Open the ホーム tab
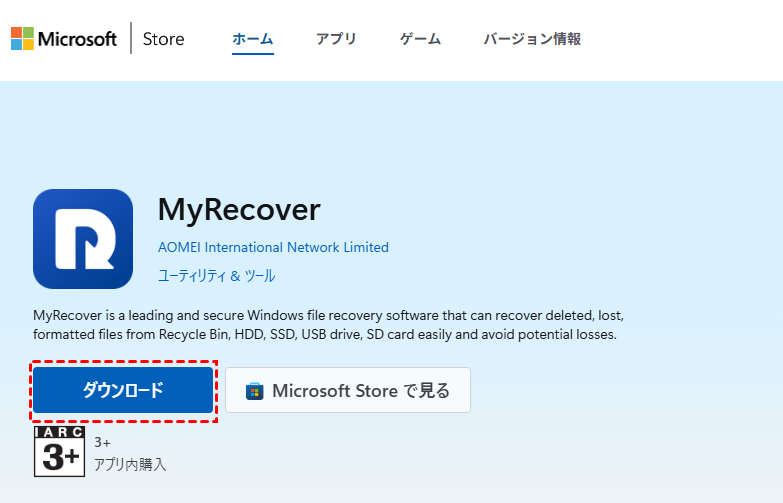This screenshot has height=503, width=783. [x=253, y=39]
